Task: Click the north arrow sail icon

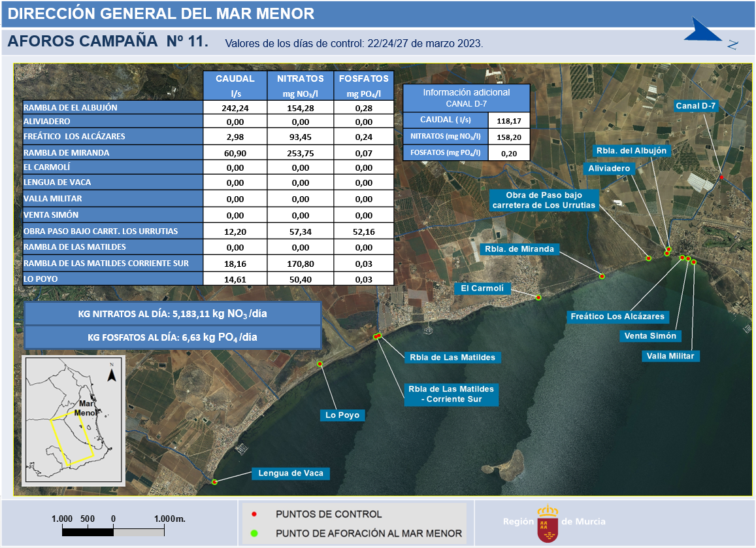Action: (702, 30)
